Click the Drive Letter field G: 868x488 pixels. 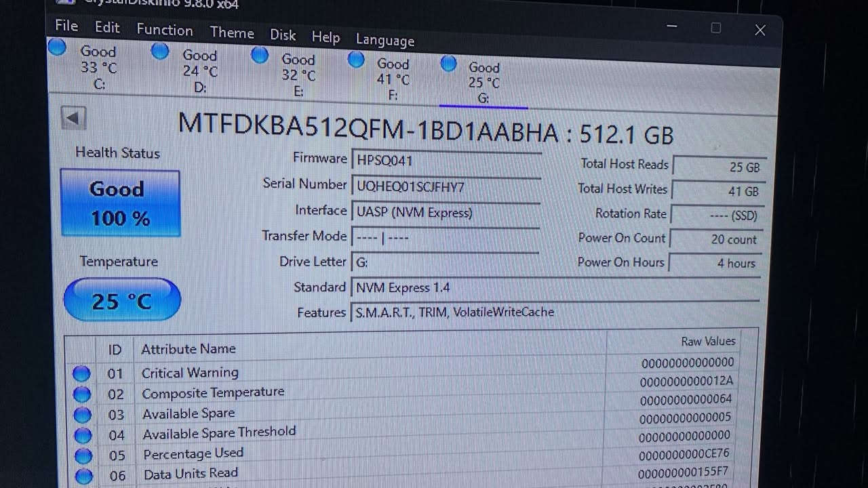[444, 262]
